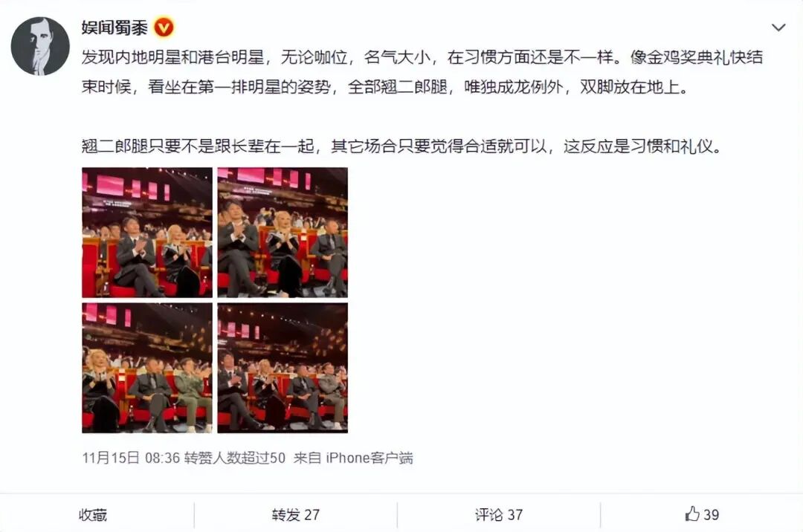Click the 转赞人数超过50 label
The height and width of the screenshot is (532, 803).
click(x=235, y=457)
